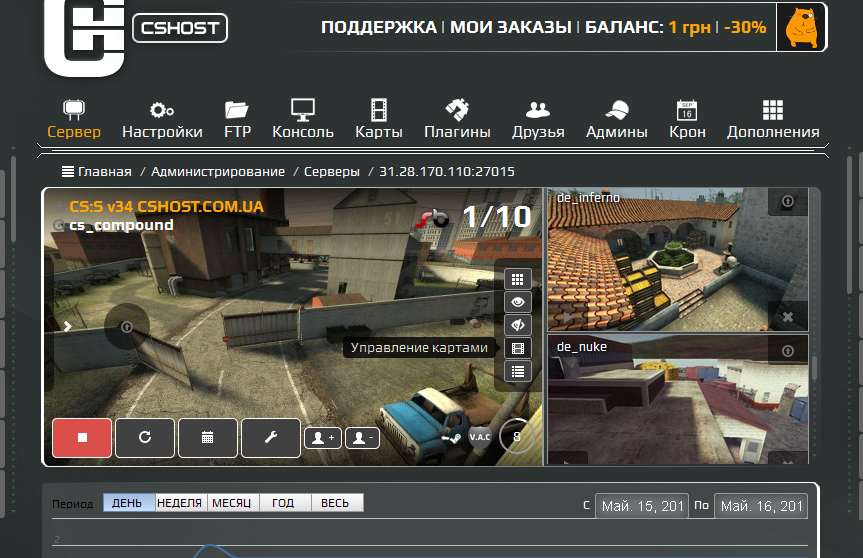Screen dimensions: 863x558
Task: Click the upload arrow on de_inferno
Action: click(788, 201)
